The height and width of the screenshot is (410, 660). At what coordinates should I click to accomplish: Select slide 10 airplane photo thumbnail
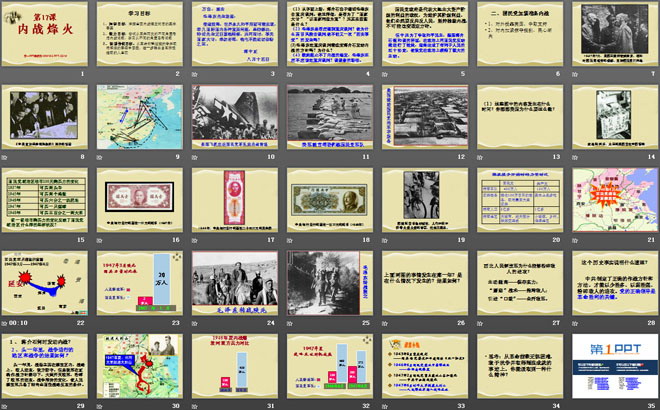click(x=235, y=117)
